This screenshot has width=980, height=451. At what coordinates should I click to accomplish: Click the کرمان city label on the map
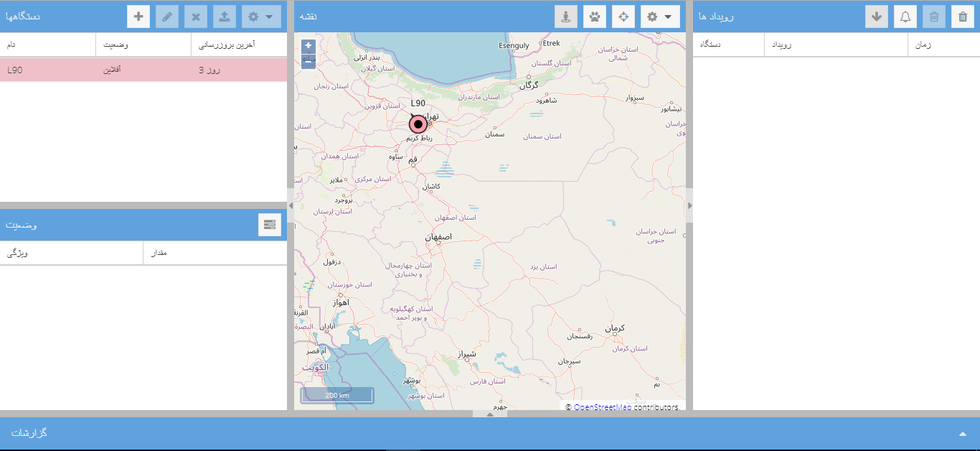[x=615, y=328]
